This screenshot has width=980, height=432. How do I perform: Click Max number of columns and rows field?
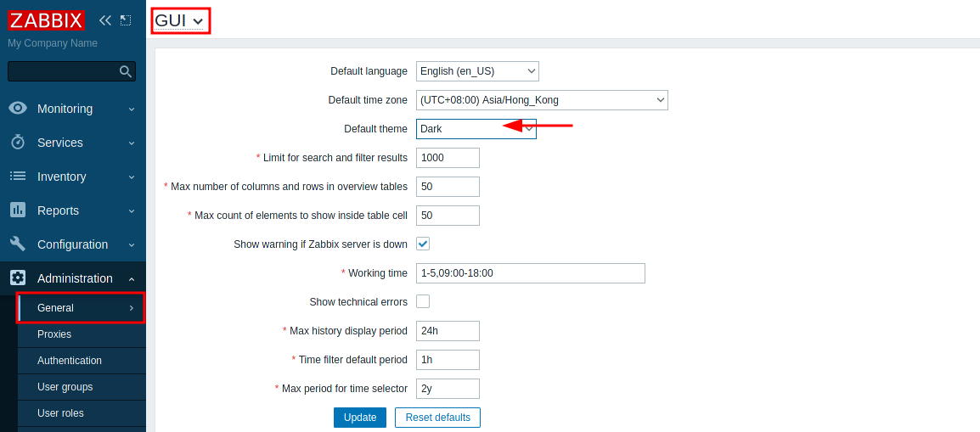448,186
